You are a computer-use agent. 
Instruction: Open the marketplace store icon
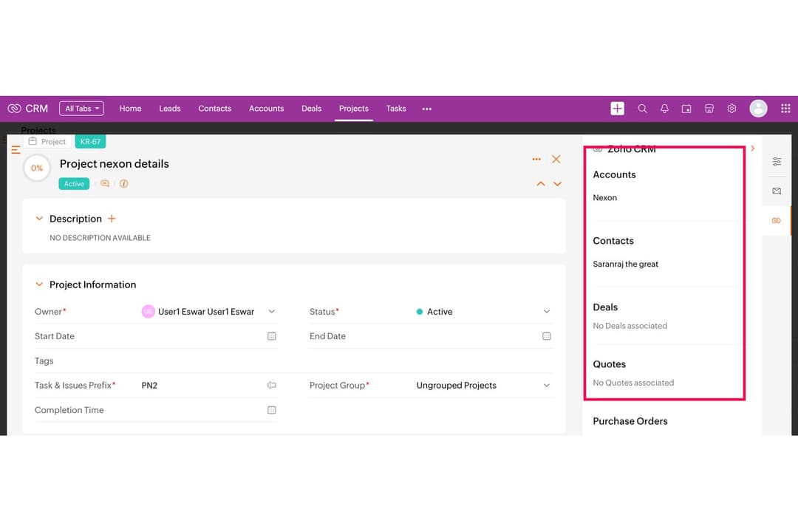(709, 109)
